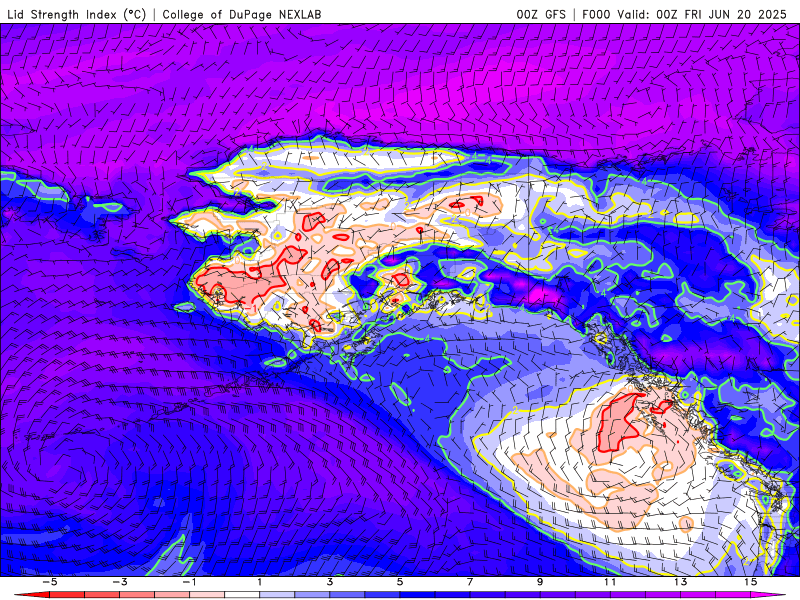Click the 'F000 Valid: 00Z FRI JUN 20 2025' text
Viewport: 800px width, 600px height.
pos(684,14)
